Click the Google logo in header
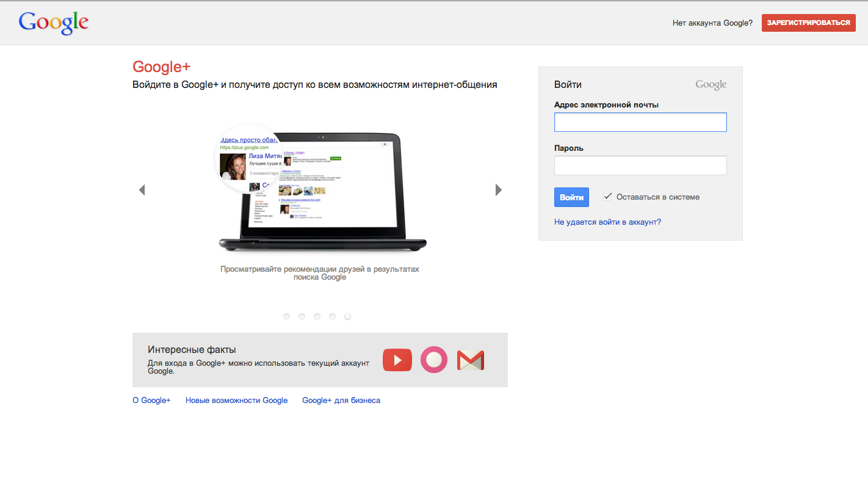Image resolution: width=868 pixels, height=483 pixels. 54,23
